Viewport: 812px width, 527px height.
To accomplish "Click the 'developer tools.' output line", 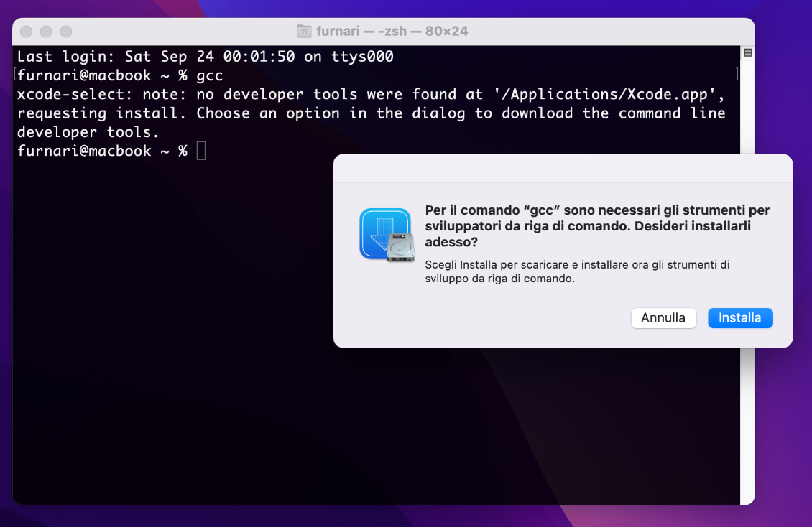I will (88, 132).
